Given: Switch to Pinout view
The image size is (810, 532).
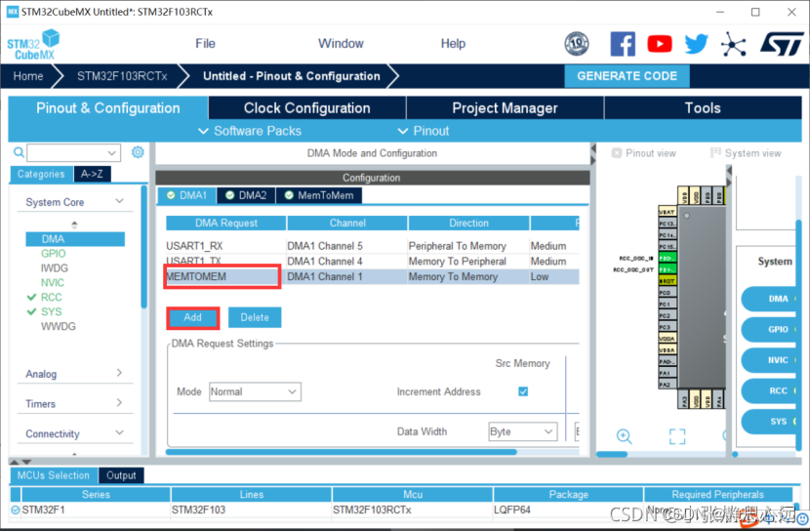Looking at the screenshot, I should 644,153.
